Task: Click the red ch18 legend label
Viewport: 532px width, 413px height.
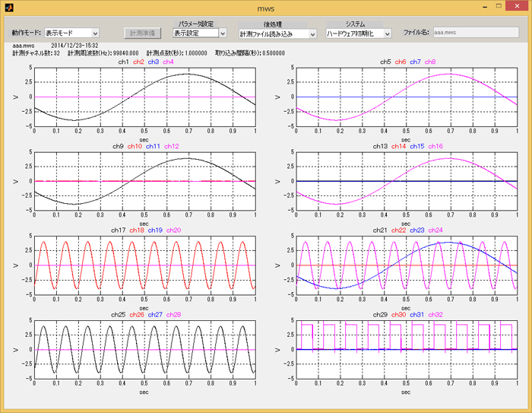Action: [137, 230]
